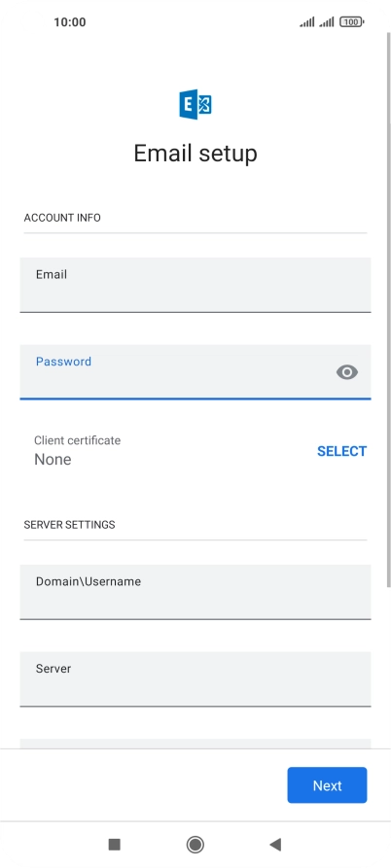Focus the Server input field

tap(195, 679)
